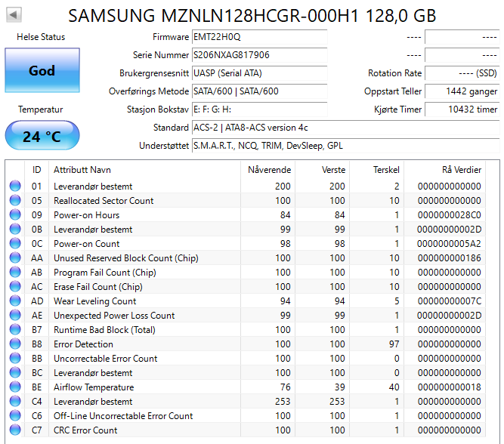Click the status orb beside Power-on Count
Viewport: 504px width, 444px height.
[x=15, y=244]
